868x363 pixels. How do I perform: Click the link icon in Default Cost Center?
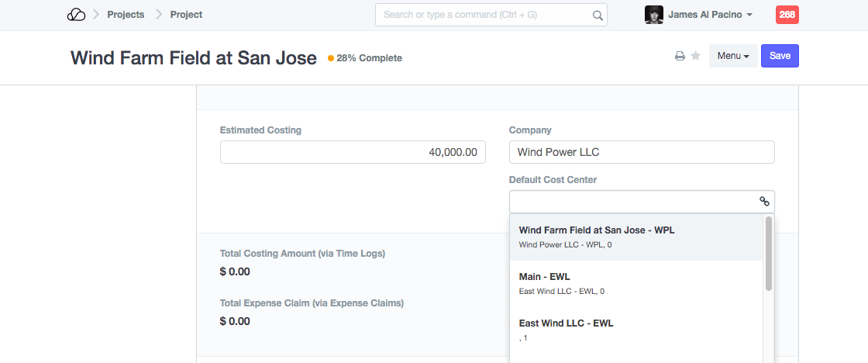click(x=764, y=202)
